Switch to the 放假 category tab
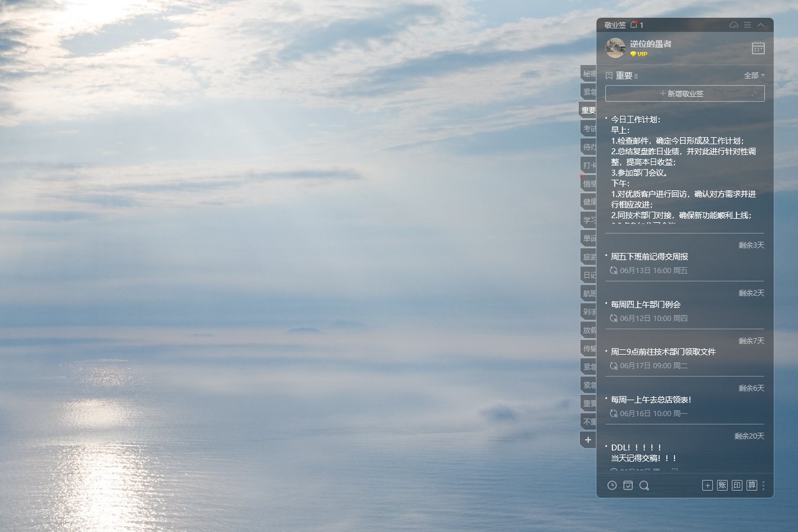The height and width of the screenshot is (532, 798). (588, 330)
